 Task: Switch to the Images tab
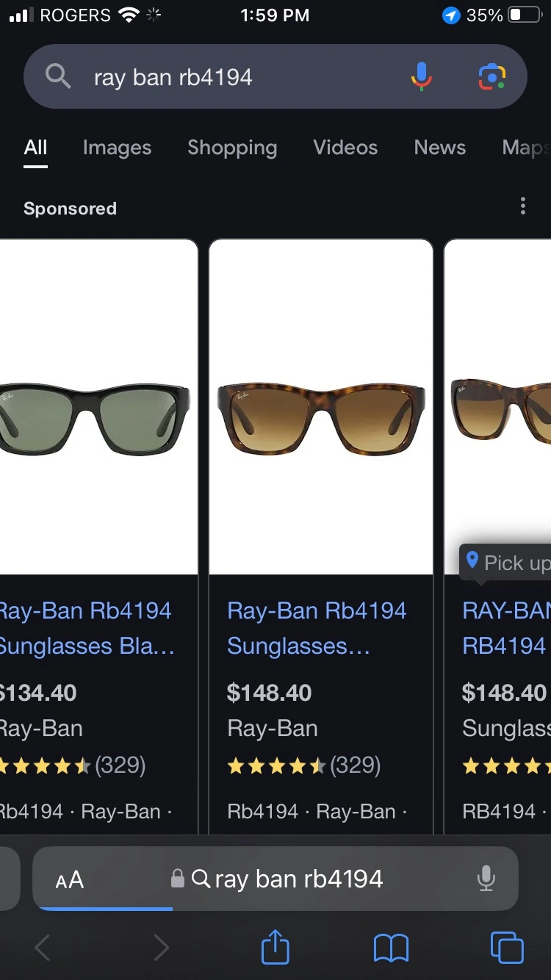click(117, 148)
